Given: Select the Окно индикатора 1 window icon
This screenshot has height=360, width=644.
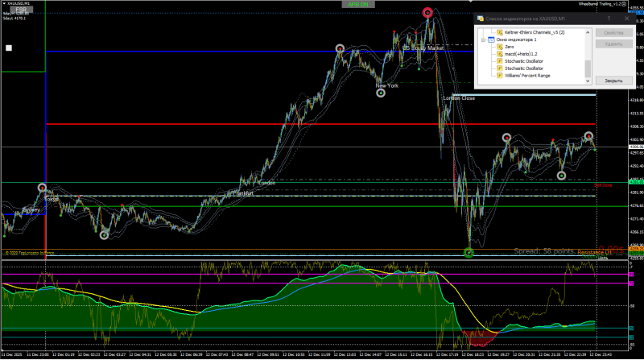Looking at the screenshot, I should 491,39.
